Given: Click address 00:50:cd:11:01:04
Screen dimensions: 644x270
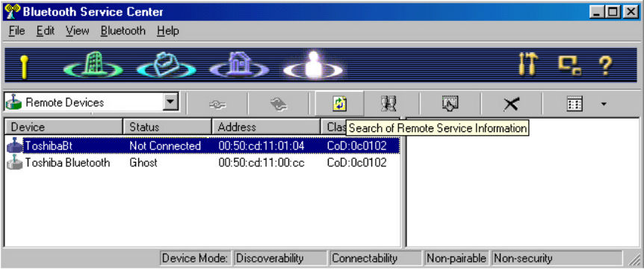Looking at the screenshot, I should [x=261, y=145].
